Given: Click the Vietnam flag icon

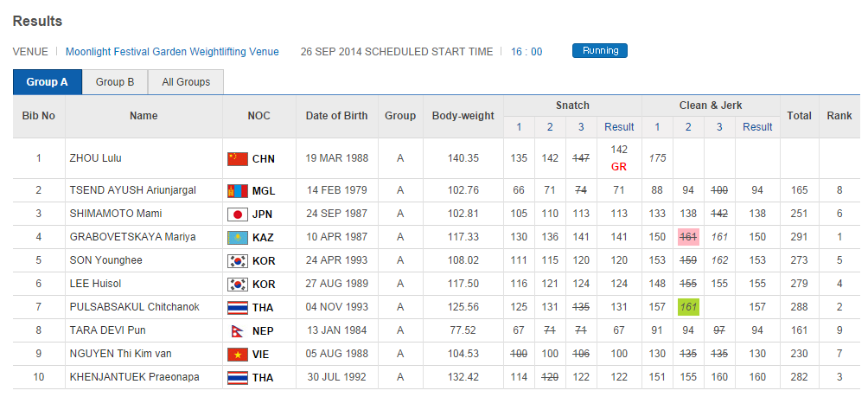Looking at the screenshot, I should pyautogui.click(x=237, y=354).
